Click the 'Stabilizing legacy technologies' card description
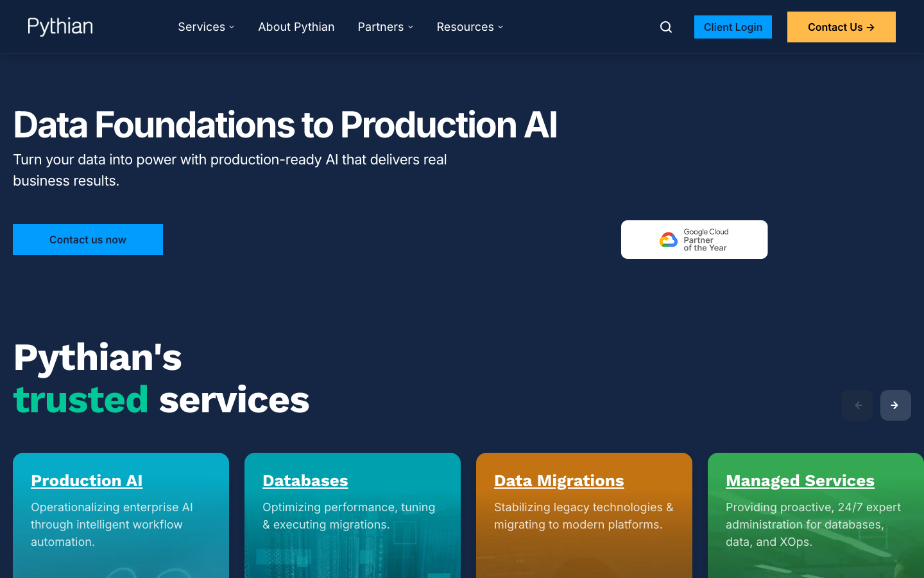The width and height of the screenshot is (924, 578). 584,516
